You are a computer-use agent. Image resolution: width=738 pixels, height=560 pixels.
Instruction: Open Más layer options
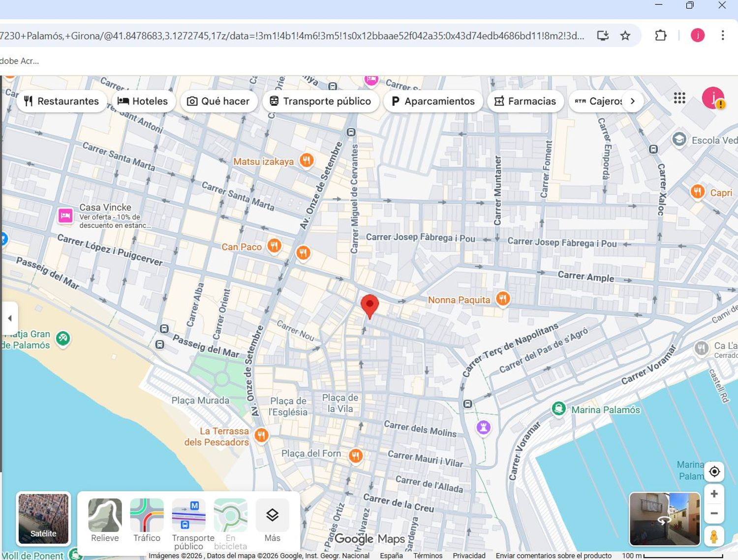pyautogui.click(x=272, y=521)
